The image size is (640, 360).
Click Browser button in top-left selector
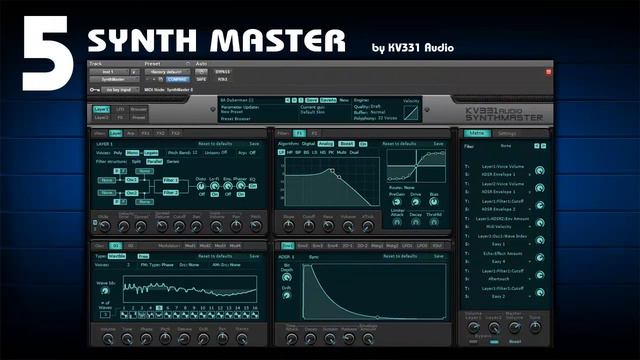click(138, 109)
